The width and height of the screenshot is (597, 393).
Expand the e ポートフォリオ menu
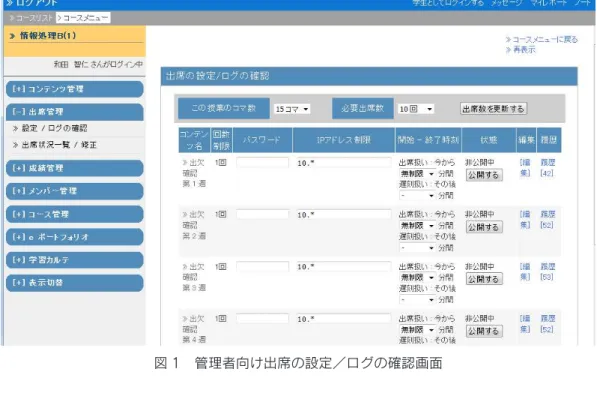(75, 237)
